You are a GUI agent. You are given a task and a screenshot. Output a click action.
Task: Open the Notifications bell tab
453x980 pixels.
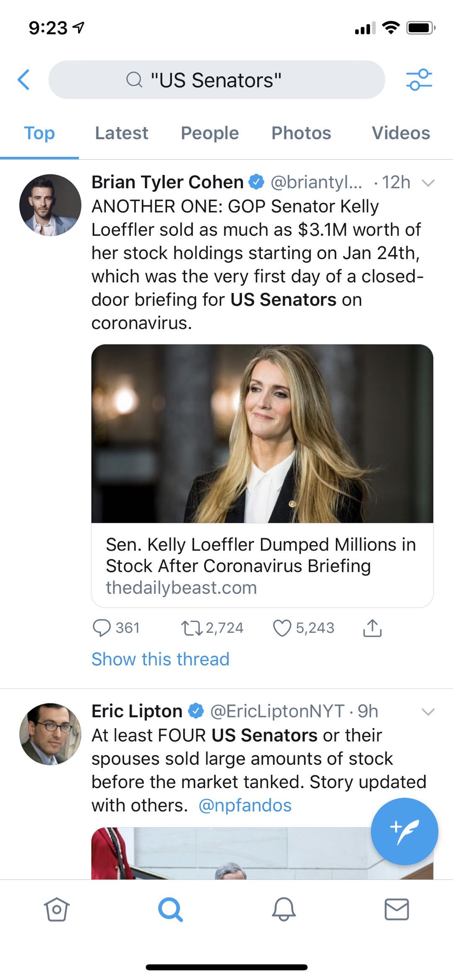pyautogui.click(x=284, y=909)
